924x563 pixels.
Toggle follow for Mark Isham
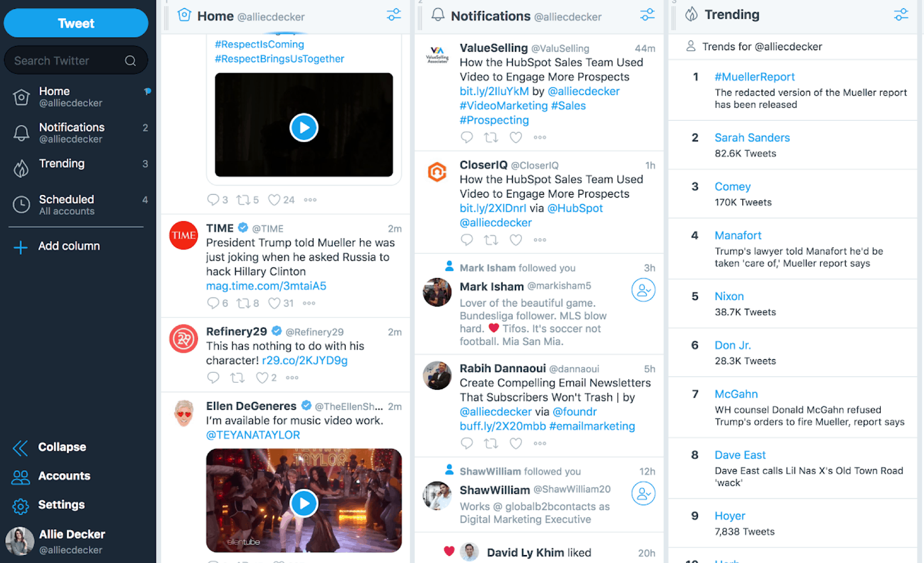643,290
